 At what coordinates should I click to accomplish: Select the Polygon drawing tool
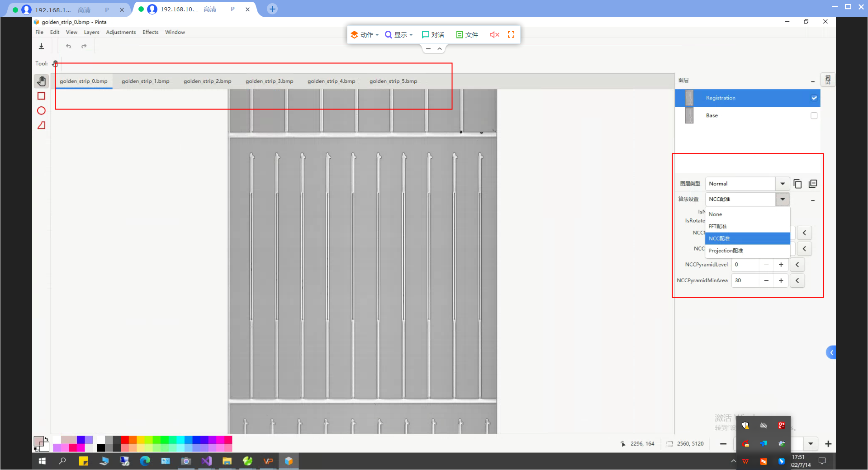coord(41,125)
